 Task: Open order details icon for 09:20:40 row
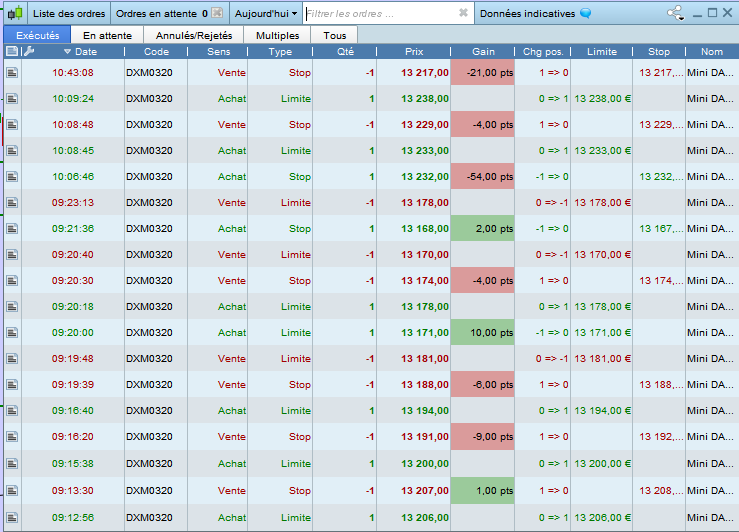click(x=12, y=254)
